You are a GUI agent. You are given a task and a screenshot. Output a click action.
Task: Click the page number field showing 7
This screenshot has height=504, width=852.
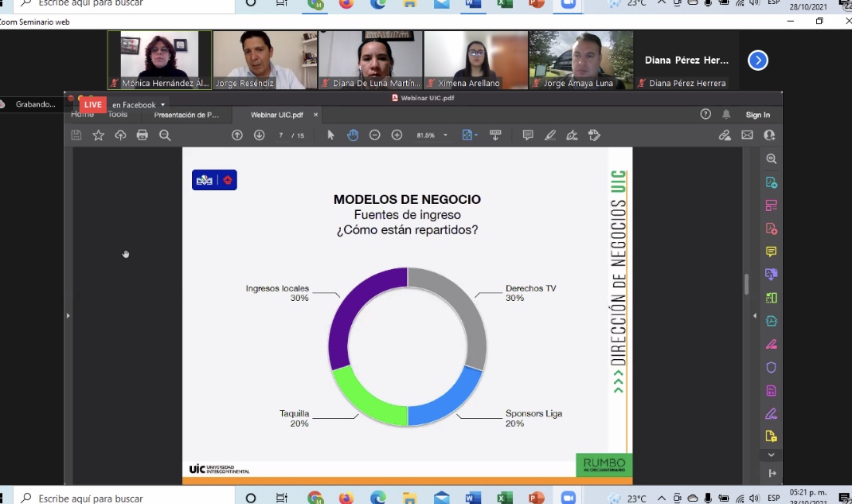pos(281,135)
